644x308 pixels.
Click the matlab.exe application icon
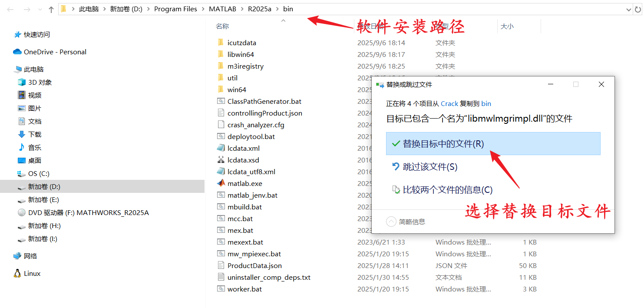[221, 183]
